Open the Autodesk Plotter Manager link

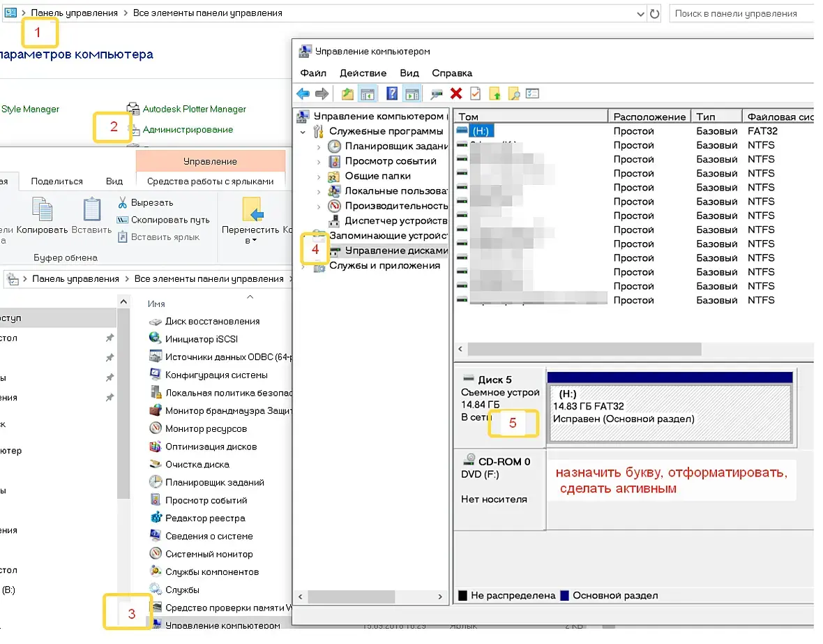click(194, 110)
